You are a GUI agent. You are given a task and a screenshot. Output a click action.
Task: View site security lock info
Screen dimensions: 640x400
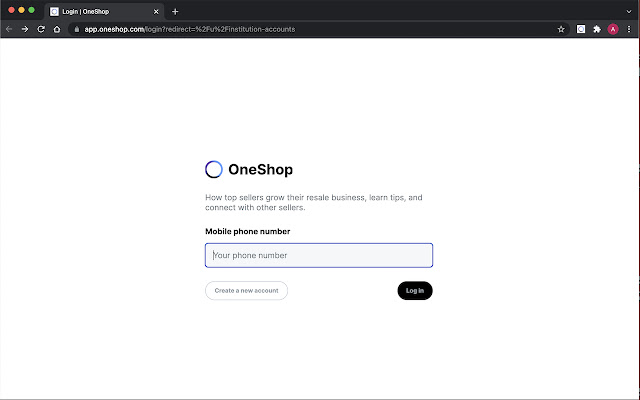pos(77,29)
